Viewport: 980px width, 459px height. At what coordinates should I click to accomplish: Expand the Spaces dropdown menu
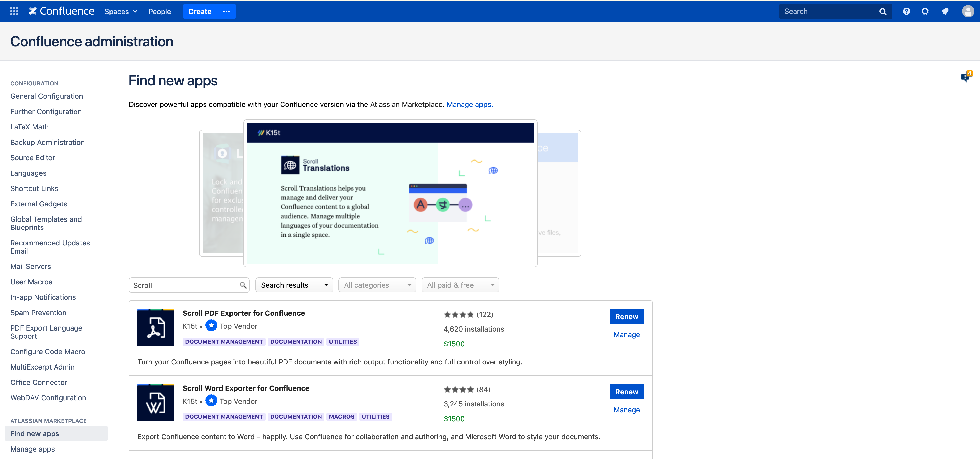click(x=121, y=12)
